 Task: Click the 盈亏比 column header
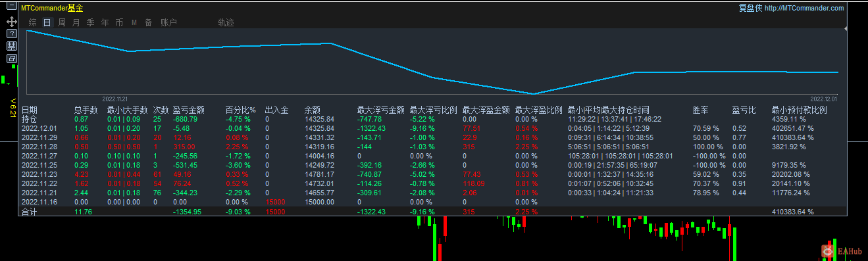pyautogui.click(x=744, y=110)
